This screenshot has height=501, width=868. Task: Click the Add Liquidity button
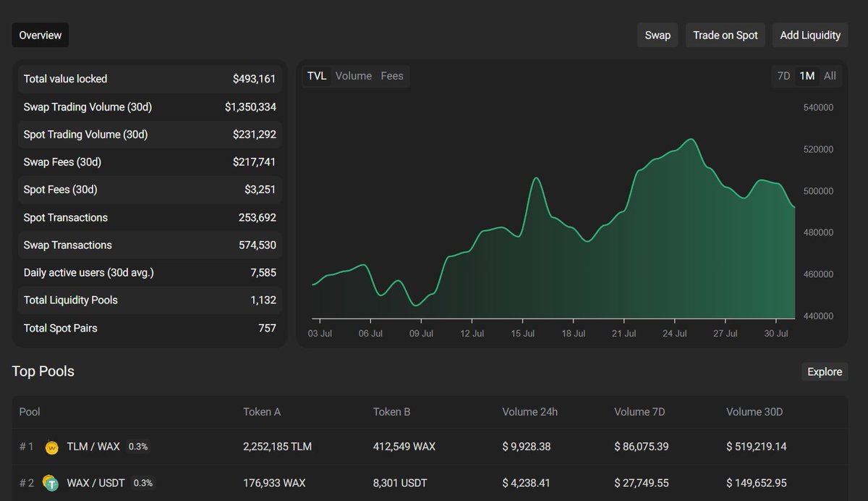click(x=810, y=35)
